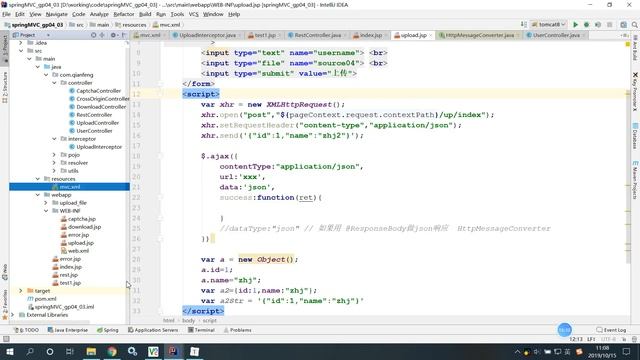Open the Ant Build tool window
640x360 pixels.
pos(635,48)
